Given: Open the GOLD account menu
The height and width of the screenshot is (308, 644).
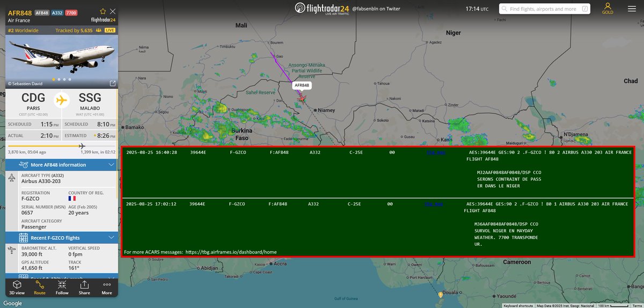Looking at the screenshot, I should pyautogui.click(x=608, y=9).
